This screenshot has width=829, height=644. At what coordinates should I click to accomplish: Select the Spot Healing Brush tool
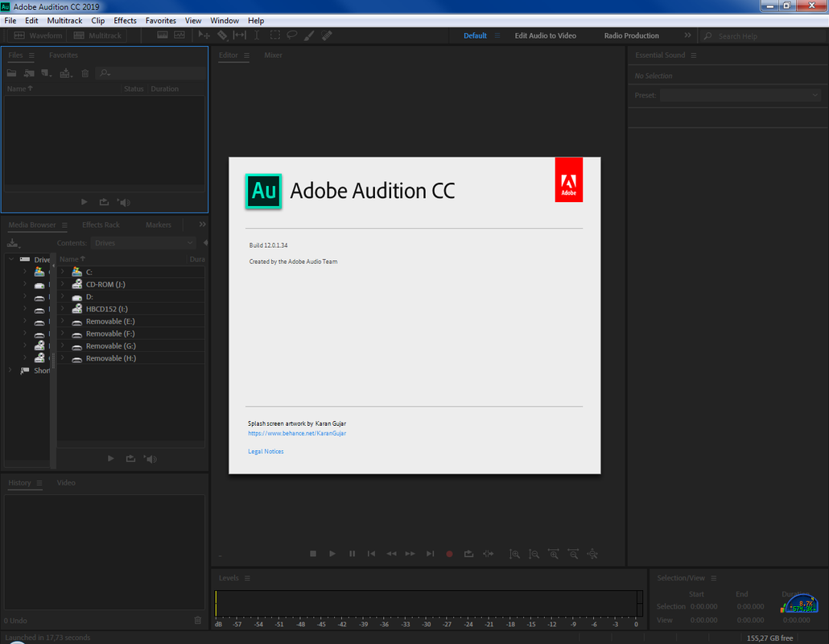point(328,35)
